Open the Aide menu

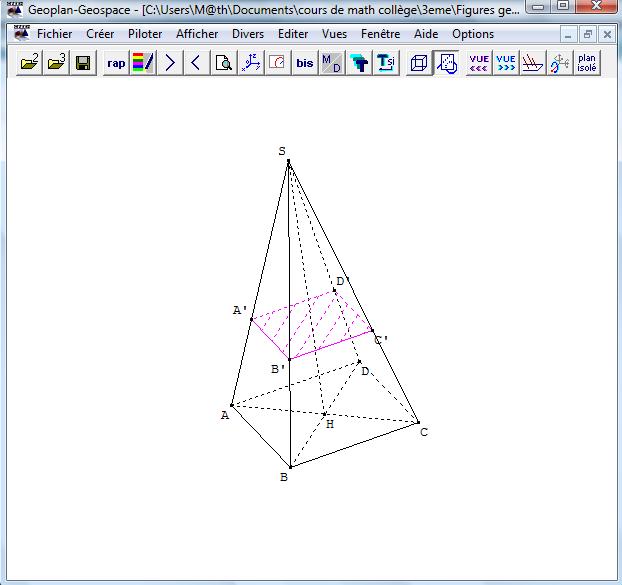click(x=426, y=34)
